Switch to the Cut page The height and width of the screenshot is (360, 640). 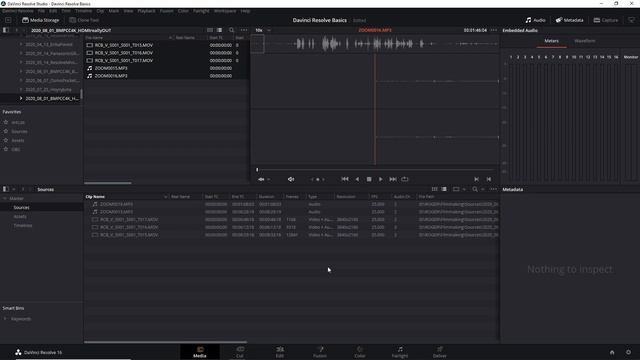click(240, 352)
